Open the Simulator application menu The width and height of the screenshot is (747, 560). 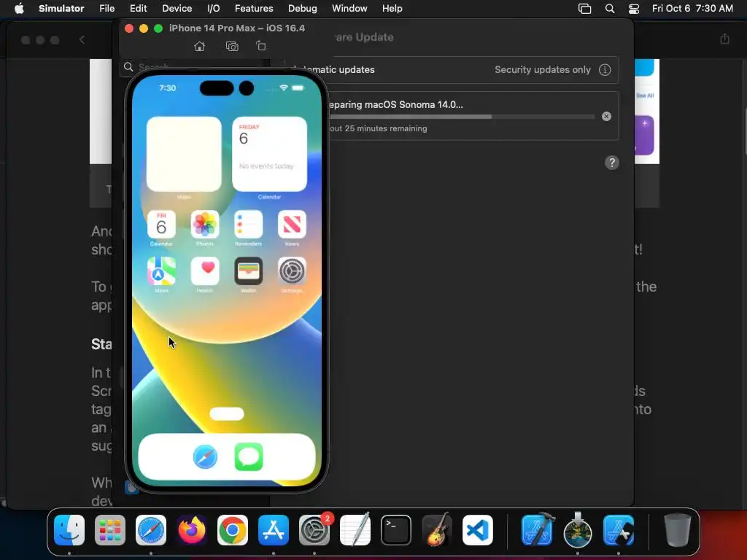pyautogui.click(x=61, y=9)
